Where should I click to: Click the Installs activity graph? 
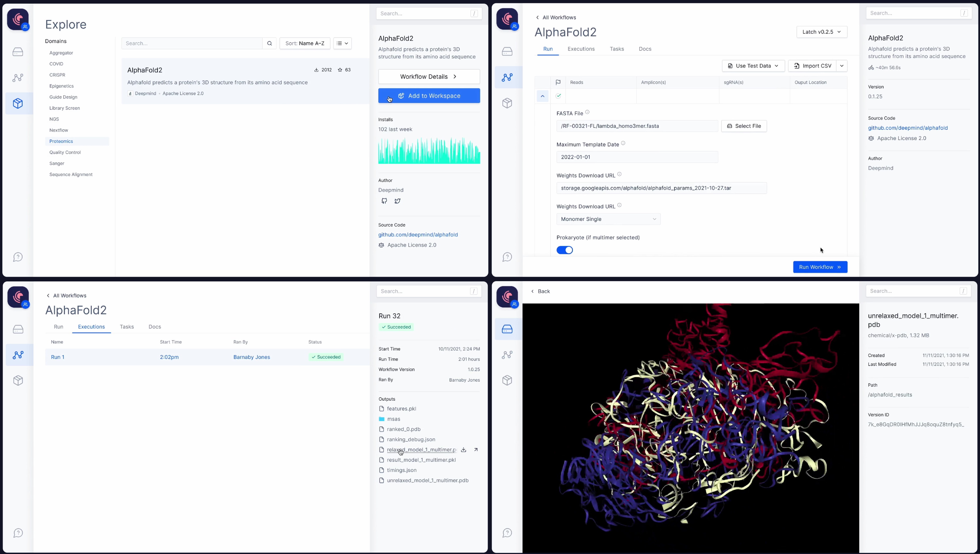[429, 151]
